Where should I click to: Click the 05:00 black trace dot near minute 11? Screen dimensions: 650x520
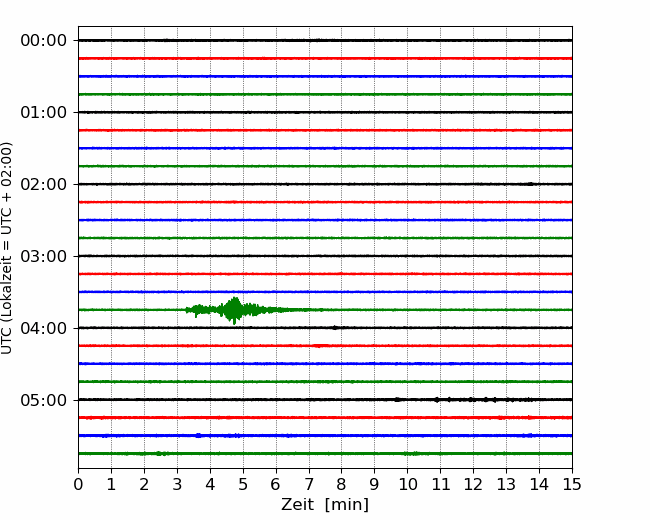click(x=437, y=400)
